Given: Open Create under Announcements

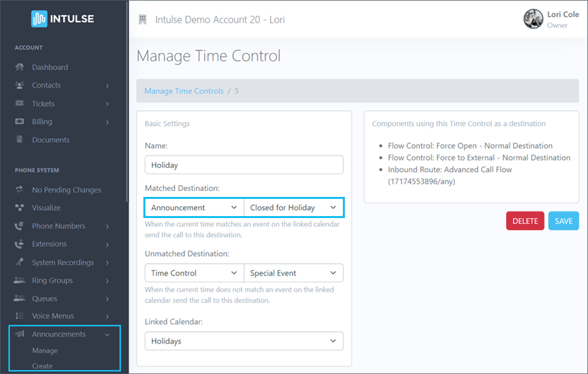Looking at the screenshot, I should pos(42,366).
